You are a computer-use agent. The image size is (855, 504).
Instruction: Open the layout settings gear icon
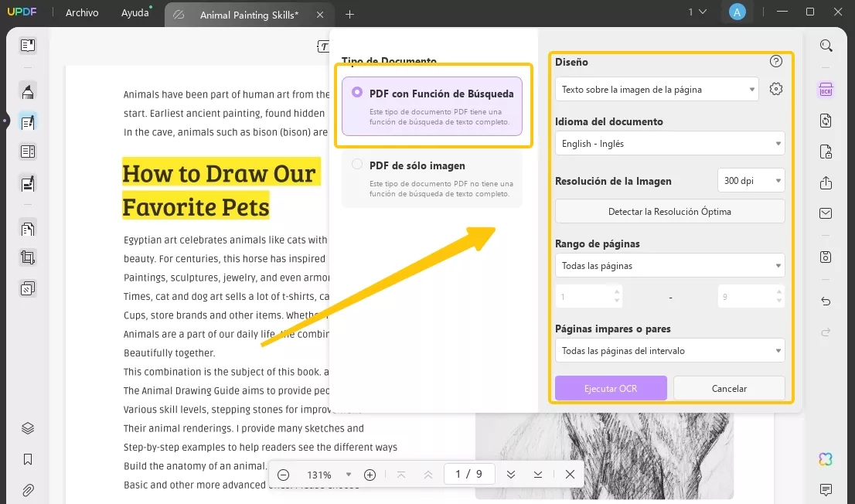(776, 89)
